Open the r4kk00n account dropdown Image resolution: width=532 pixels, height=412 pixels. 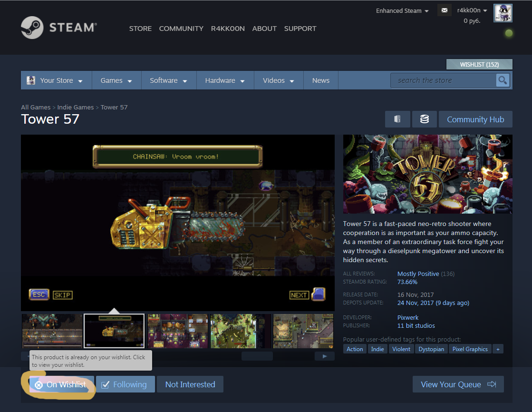pos(472,10)
